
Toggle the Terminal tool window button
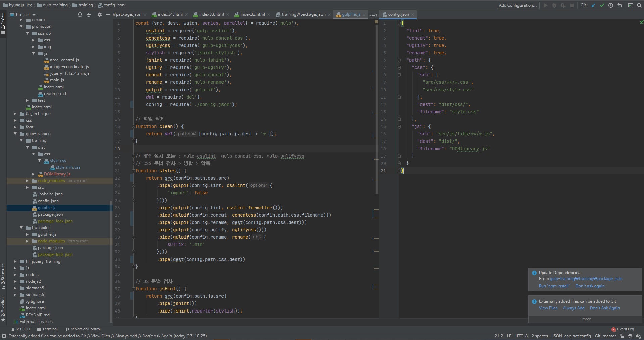click(47, 329)
